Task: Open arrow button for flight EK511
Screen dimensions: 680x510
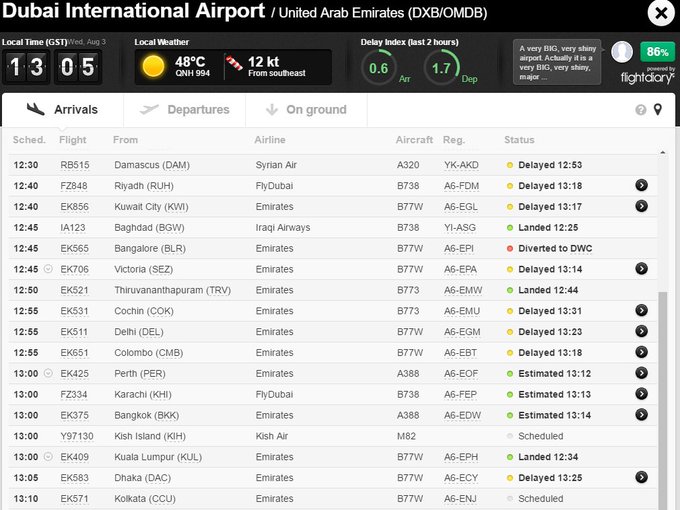Action: (x=641, y=331)
